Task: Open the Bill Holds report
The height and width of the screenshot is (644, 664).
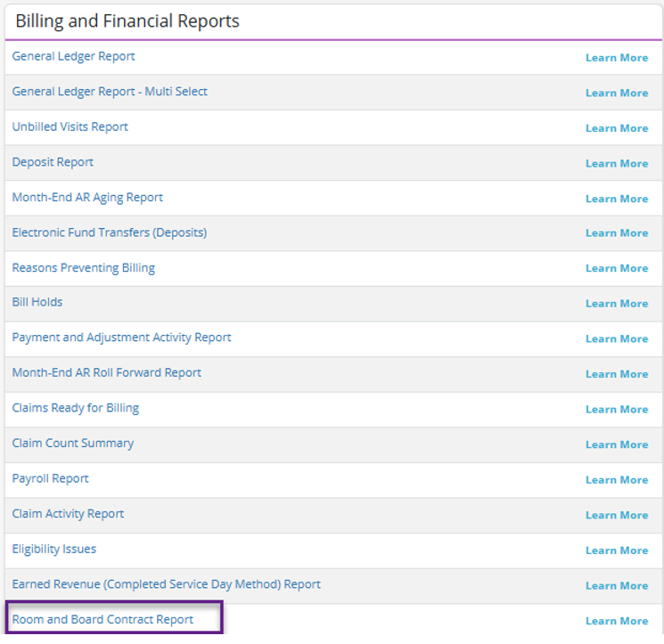Action: tap(37, 302)
